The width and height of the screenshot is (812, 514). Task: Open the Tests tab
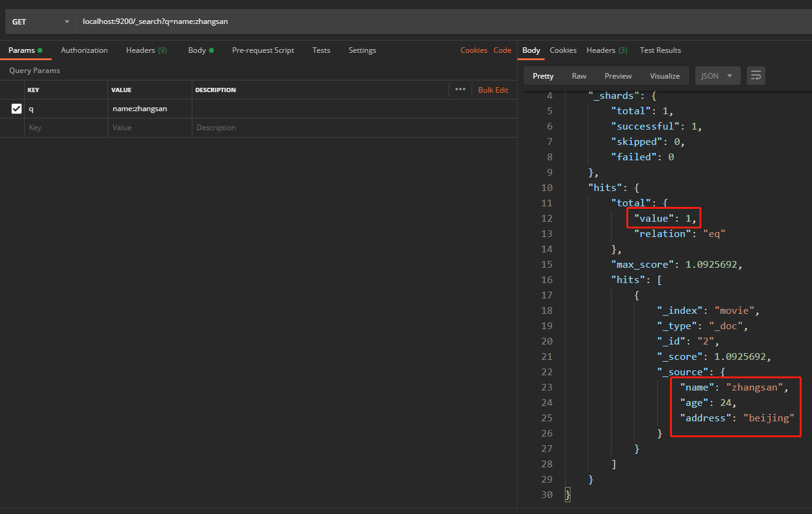click(321, 50)
